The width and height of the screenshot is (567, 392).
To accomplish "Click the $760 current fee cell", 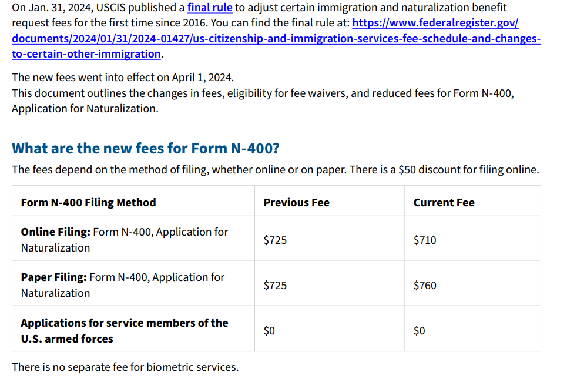I will [425, 286].
